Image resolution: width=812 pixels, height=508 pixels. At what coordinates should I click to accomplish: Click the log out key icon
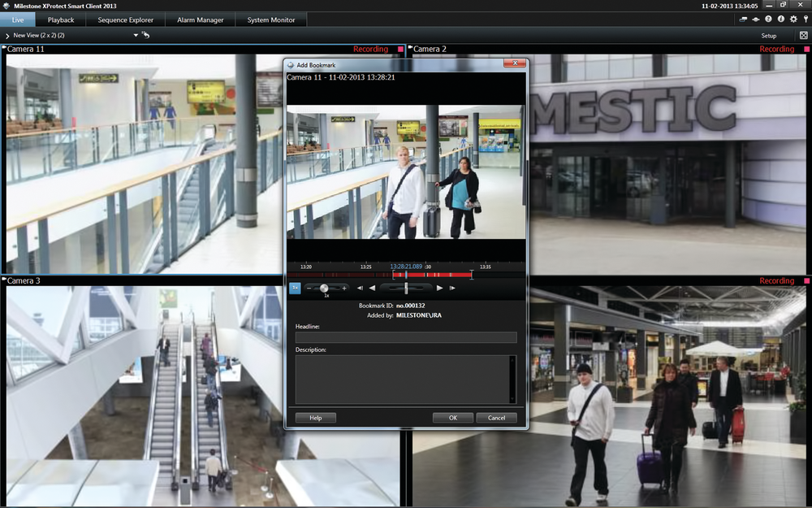point(806,19)
